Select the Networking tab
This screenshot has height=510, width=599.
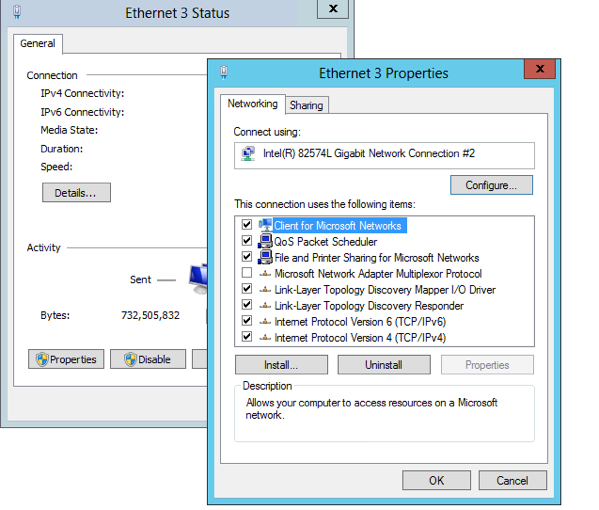[x=253, y=104]
